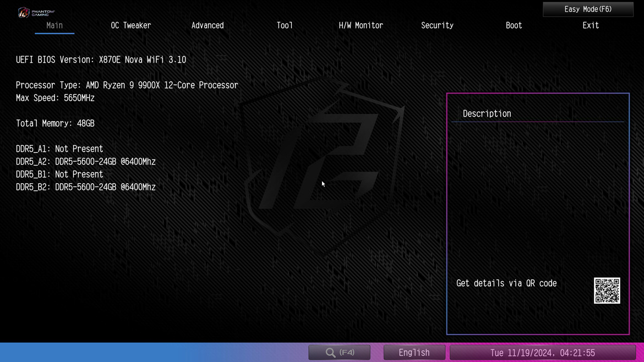This screenshot has height=362, width=644.
Task: Switch to the Main tab
Action: pos(54,25)
